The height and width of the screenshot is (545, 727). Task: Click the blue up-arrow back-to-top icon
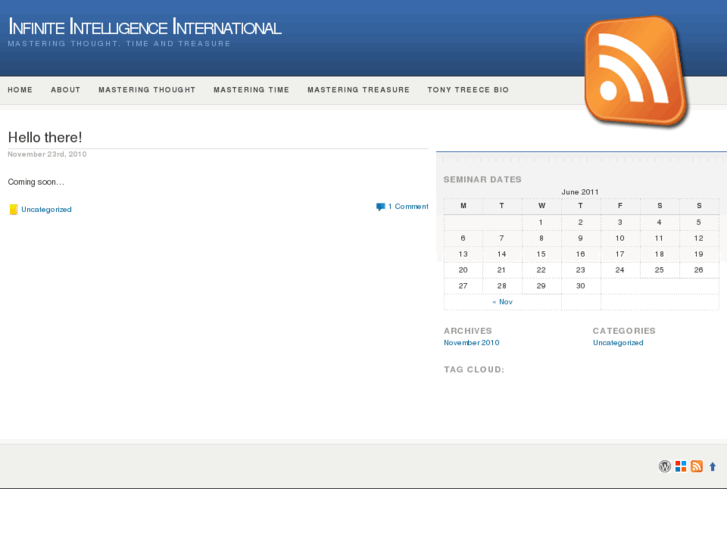click(x=713, y=467)
